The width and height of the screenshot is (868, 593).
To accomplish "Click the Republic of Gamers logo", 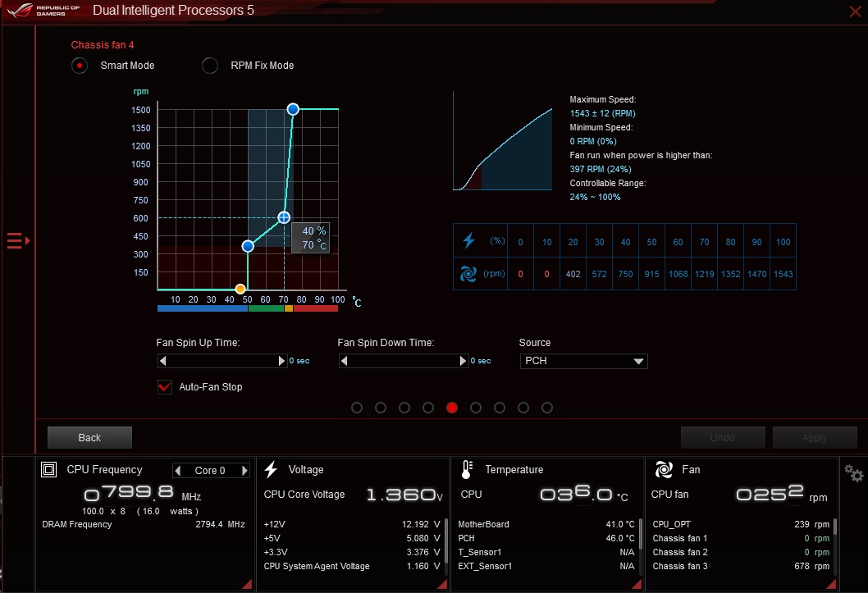I will tap(44, 10).
